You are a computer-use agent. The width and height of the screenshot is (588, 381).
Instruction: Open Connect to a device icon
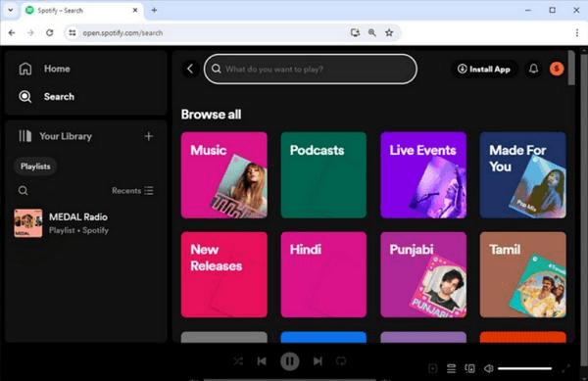pyautogui.click(x=469, y=368)
